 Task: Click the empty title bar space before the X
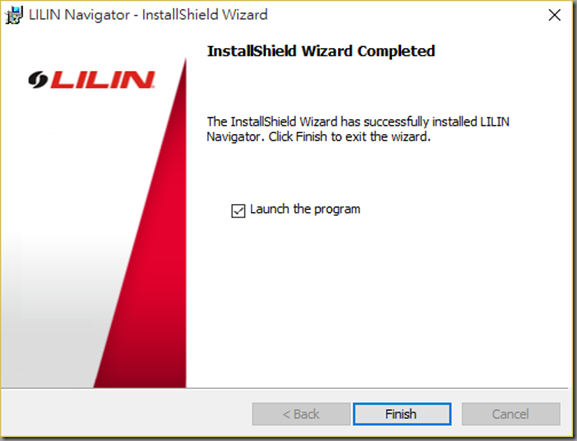[x=405, y=15]
